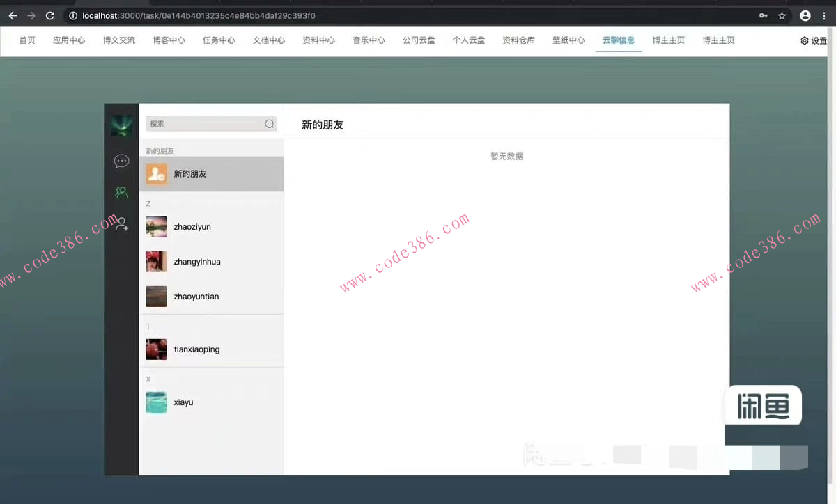
Task: Open the 个人云盘 tab
Action: [469, 40]
